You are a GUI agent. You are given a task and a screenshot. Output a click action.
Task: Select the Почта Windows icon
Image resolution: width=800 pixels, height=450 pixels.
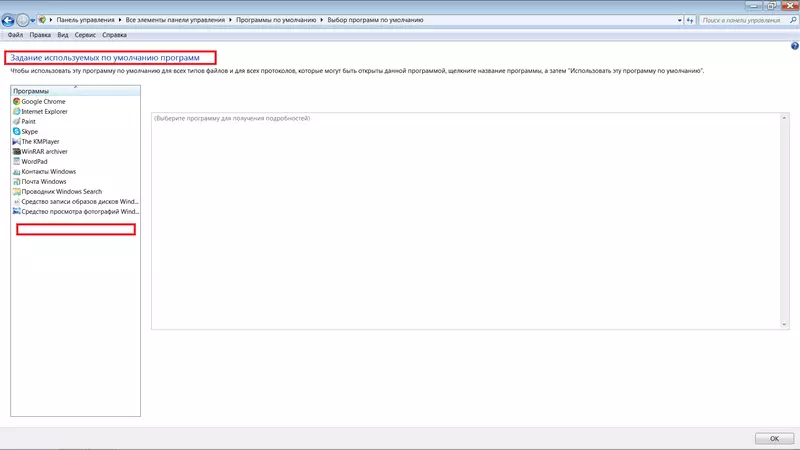pyautogui.click(x=16, y=182)
